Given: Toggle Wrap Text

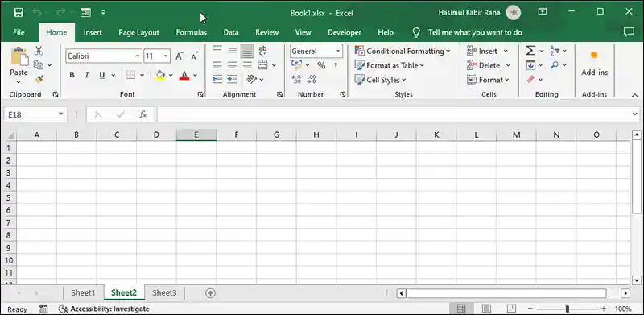Looking at the screenshot, I should (x=263, y=51).
